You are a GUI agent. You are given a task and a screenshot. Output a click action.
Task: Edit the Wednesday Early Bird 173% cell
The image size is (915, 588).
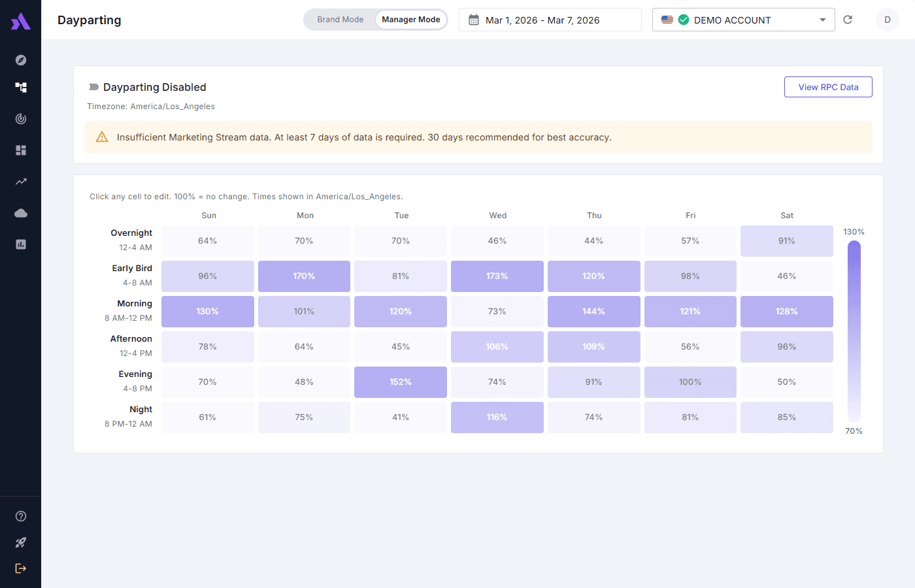[x=497, y=276]
